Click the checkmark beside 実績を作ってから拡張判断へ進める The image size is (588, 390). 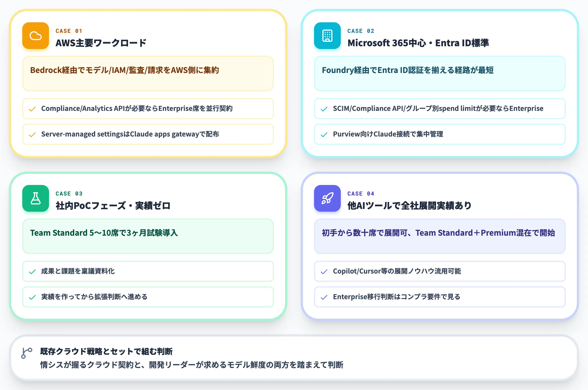click(x=32, y=297)
